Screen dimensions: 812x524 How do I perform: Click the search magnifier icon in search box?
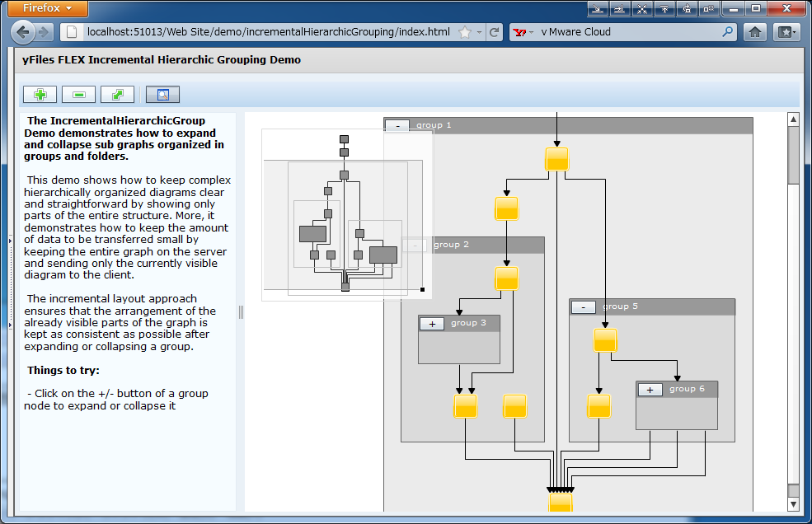728,32
